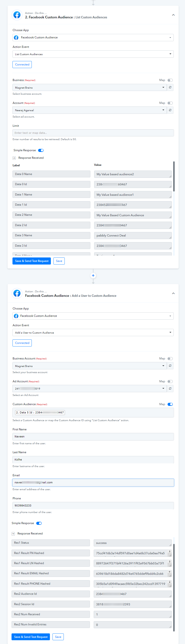
Task: Open the List Custom Audiences action event dropdown
Action: (x=93, y=54)
